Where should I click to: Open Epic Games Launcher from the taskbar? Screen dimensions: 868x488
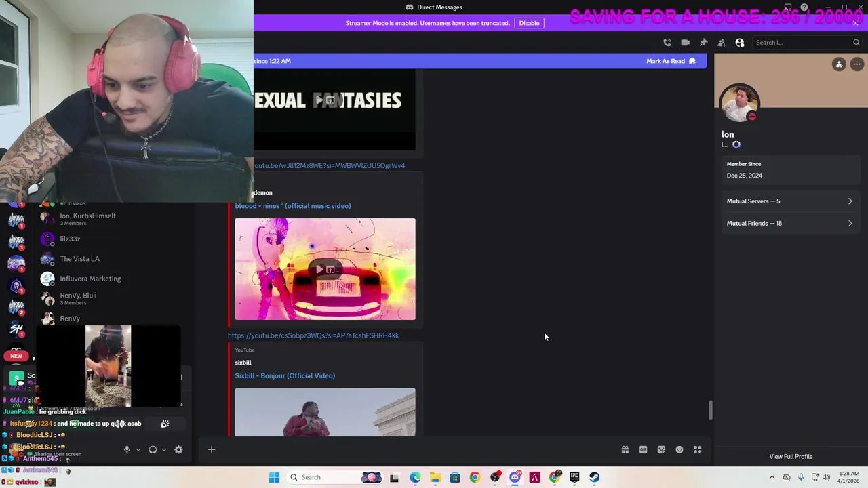tap(574, 477)
